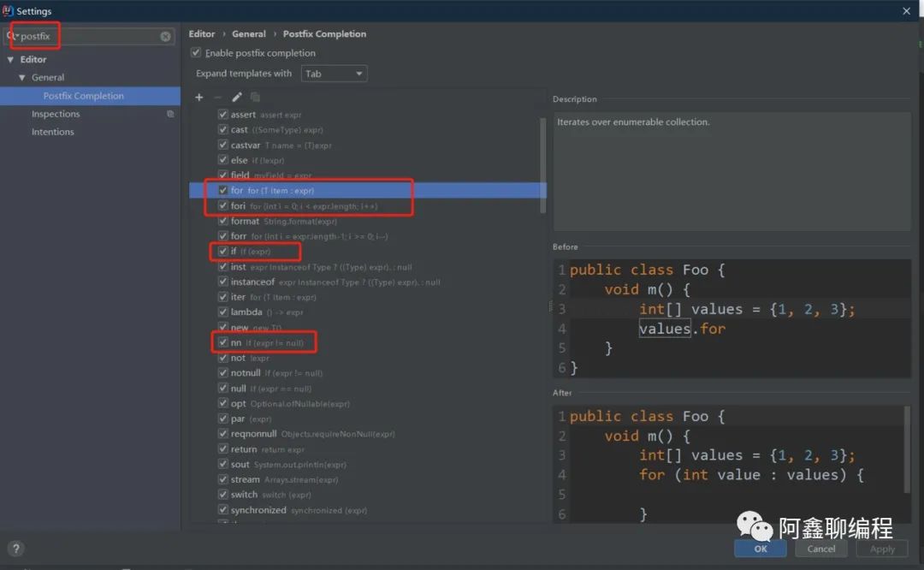Click the edit template pencil icon
This screenshot has width=924, height=570.
(237, 98)
